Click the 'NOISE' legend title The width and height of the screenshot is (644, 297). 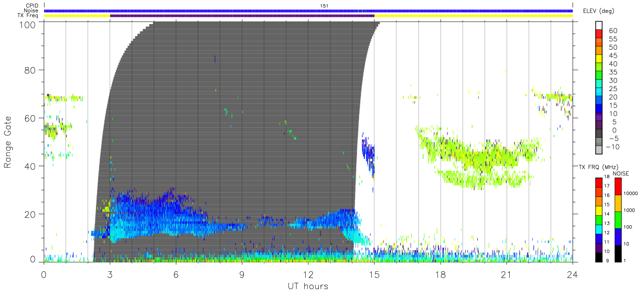(x=620, y=173)
